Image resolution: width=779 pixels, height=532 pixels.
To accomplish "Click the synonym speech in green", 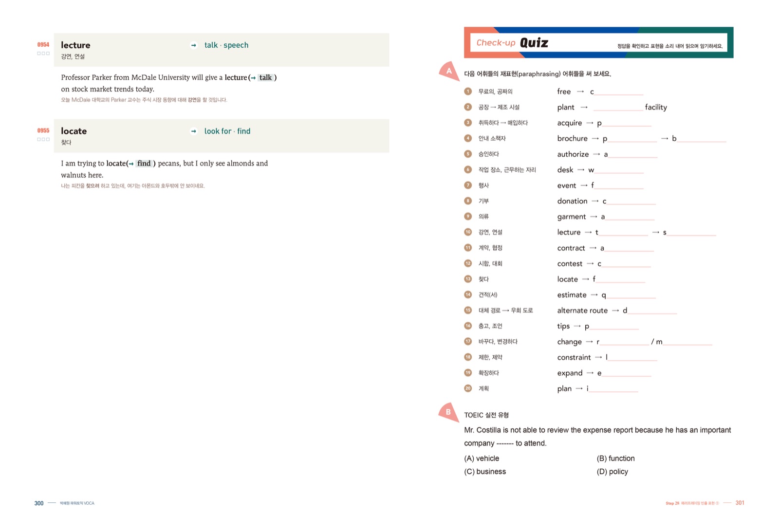I will pos(236,45).
